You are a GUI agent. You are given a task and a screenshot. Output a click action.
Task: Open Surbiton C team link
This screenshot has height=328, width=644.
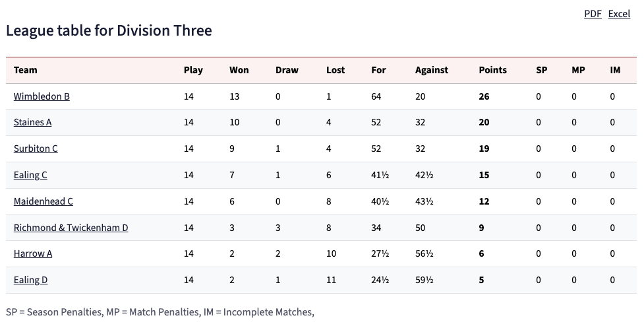pyautogui.click(x=36, y=148)
